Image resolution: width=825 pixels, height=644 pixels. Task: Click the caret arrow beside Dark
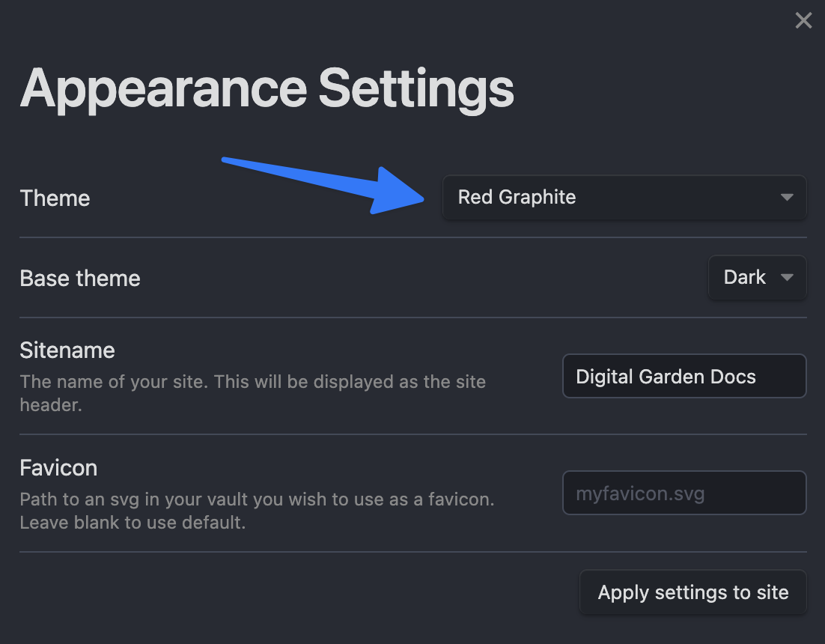(787, 278)
